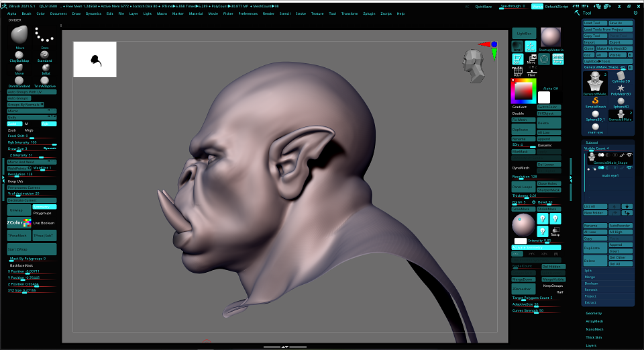Expand the Boolean subsection
This screenshot has height=350, width=644.
pos(592,283)
